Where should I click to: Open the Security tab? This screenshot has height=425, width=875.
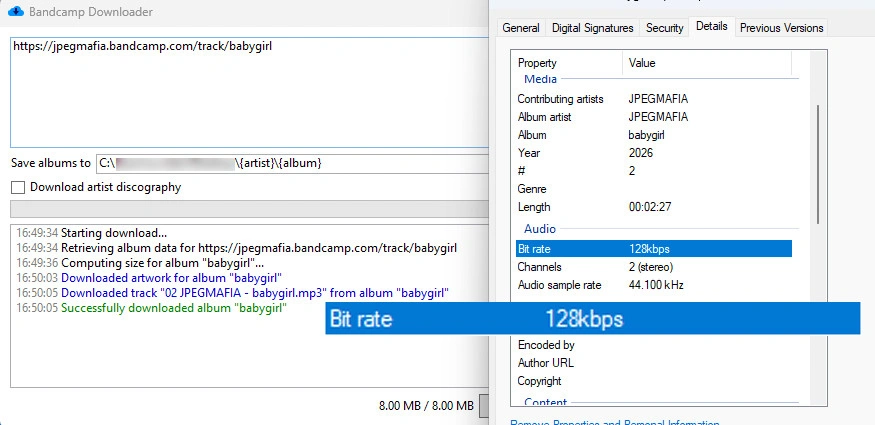(665, 28)
